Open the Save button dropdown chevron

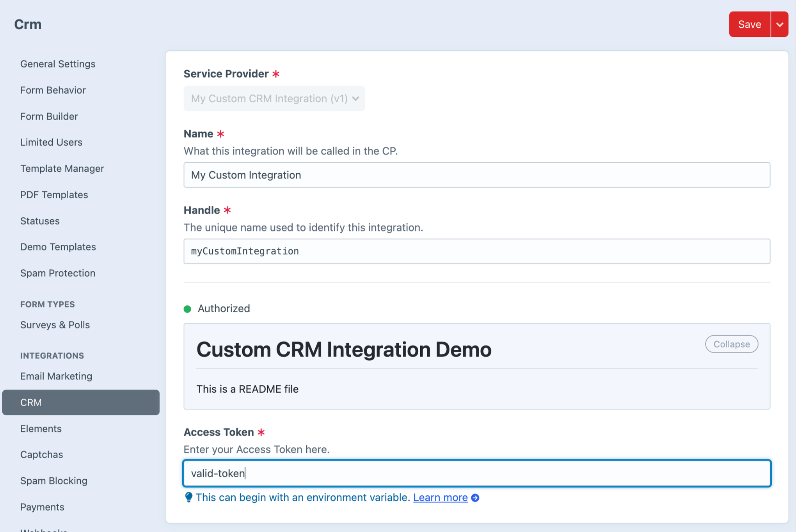pos(780,24)
